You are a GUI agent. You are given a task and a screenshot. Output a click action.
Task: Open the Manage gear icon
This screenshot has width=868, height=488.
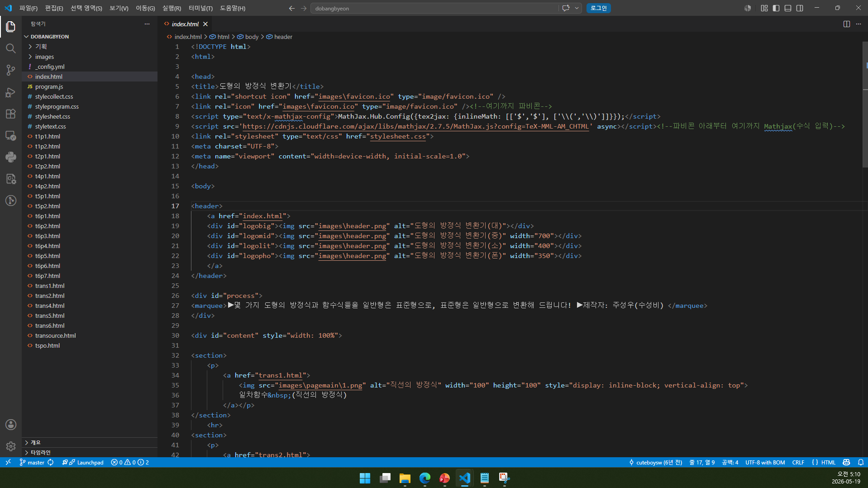coord(10,446)
